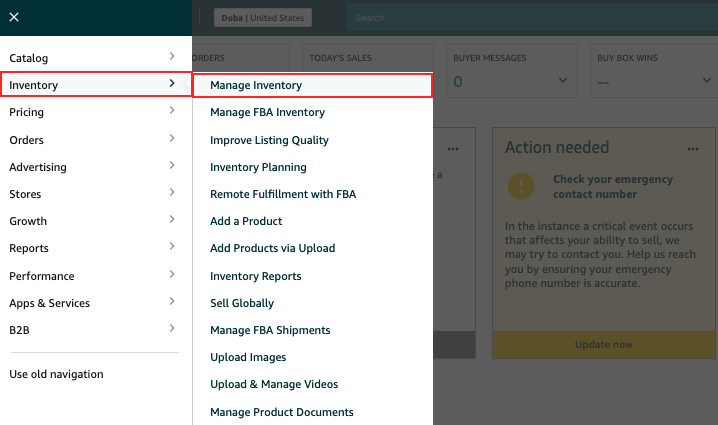Choose Add a Product option

246,221
